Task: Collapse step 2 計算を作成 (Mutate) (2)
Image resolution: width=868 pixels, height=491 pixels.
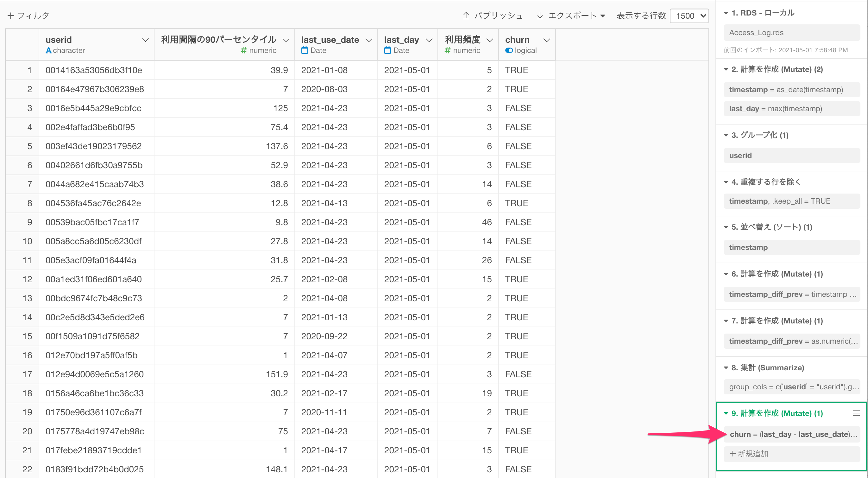Action: pos(726,69)
